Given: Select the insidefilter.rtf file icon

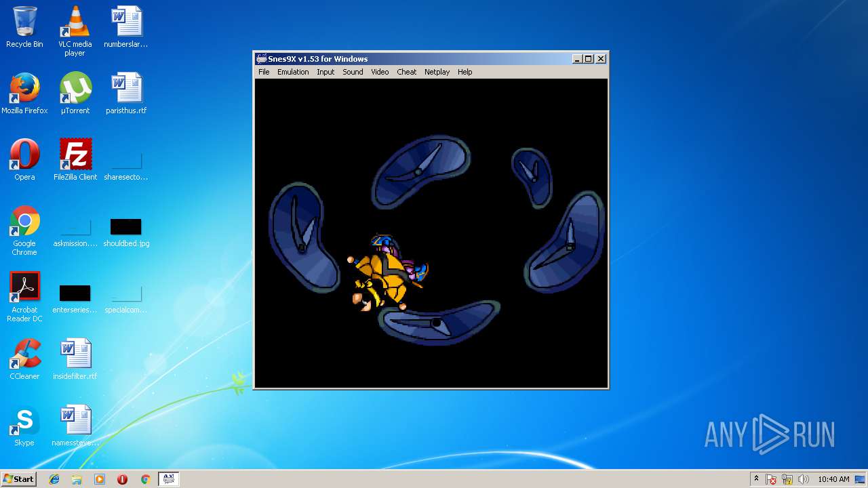Looking at the screenshot, I should pyautogui.click(x=75, y=359).
